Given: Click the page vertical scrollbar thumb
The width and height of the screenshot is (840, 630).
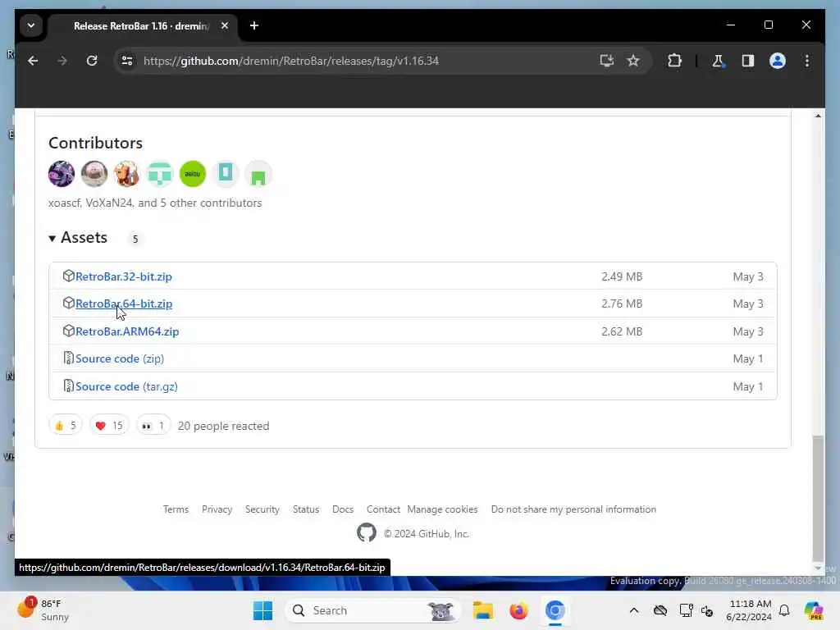Looking at the screenshot, I should point(818,497).
